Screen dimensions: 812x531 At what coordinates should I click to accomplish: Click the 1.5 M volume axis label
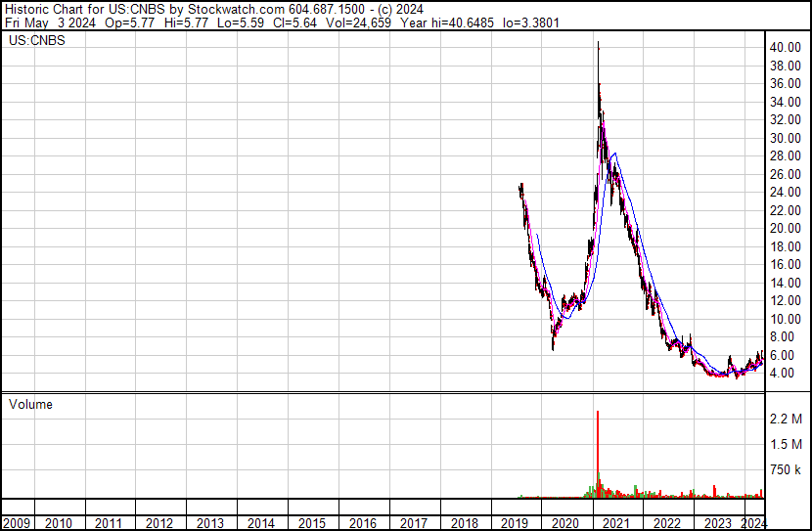pos(786,444)
